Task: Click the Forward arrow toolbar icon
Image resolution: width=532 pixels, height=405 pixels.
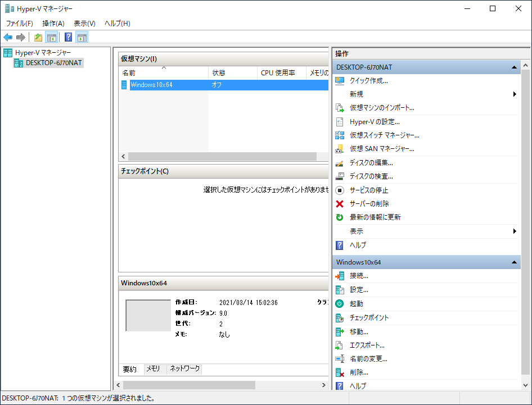Action: pos(21,37)
